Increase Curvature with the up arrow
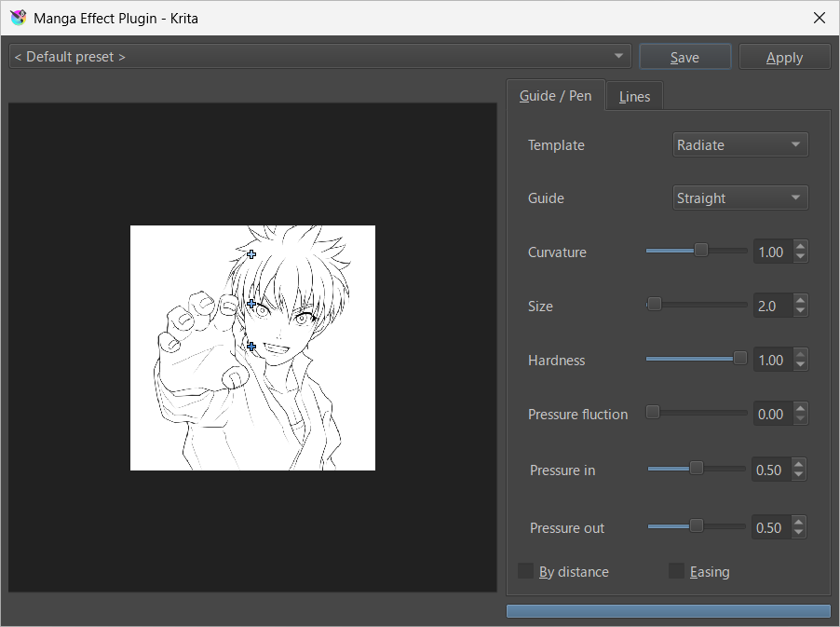This screenshot has height=627, width=840. pyautogui.click(x=800, y=247)
